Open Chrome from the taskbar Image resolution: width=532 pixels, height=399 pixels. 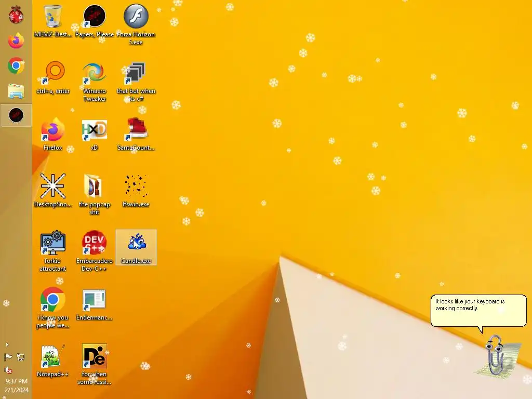point(16,65)
